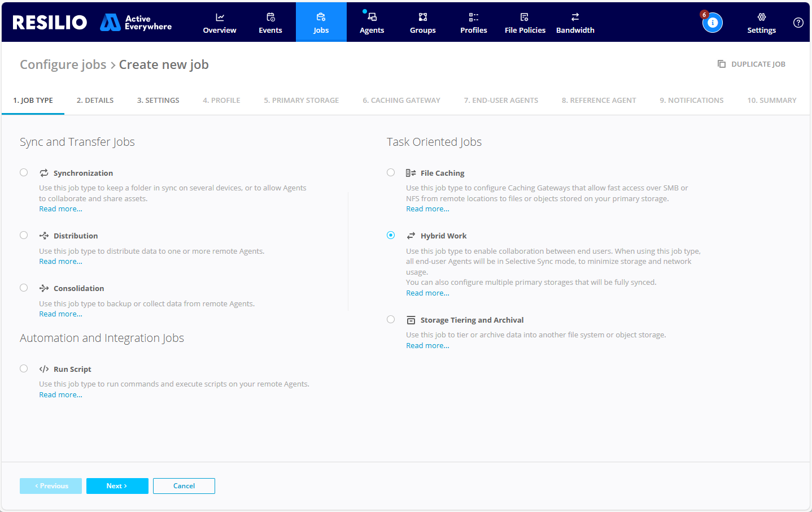This screenshot has height=512, width=812.
Task: Open the Overview chart icon
Action: (220, 18)
